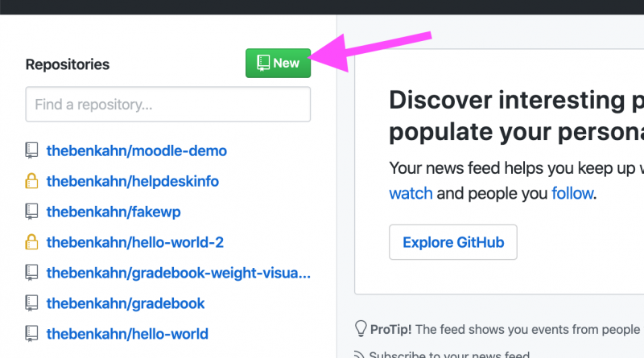Follow the 'watch' link in news feed text
The height and width of the screenshot is (358, 644).
411,193
